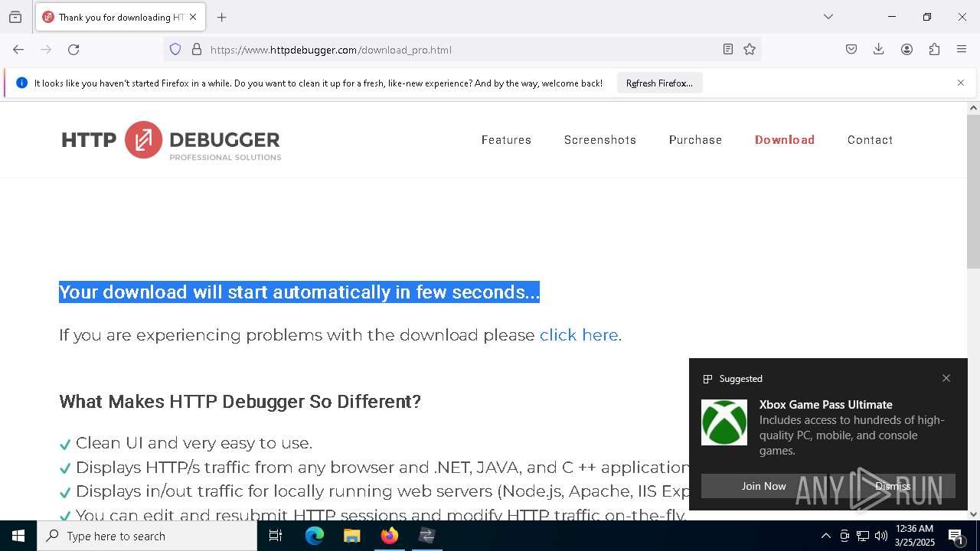Click the page vertical scrollbar thumb
This screenshot has height=551, width=980.
[x=973, y=191]
